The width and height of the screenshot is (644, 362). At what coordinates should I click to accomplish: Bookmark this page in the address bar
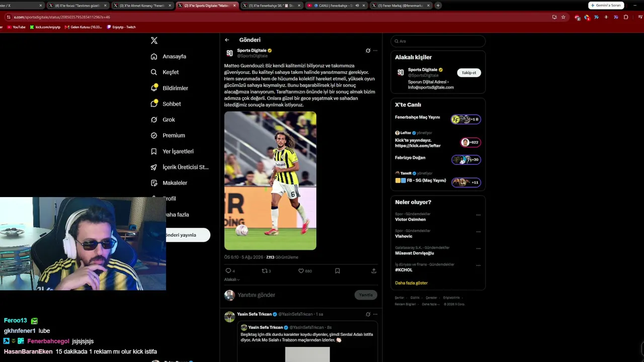563,17
